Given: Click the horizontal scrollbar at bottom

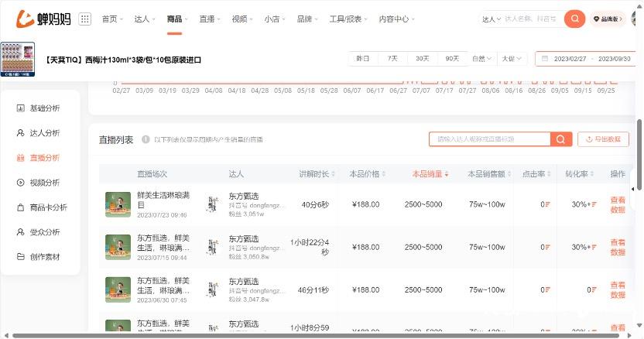Looking at the screenshot, I should [316, 335].
